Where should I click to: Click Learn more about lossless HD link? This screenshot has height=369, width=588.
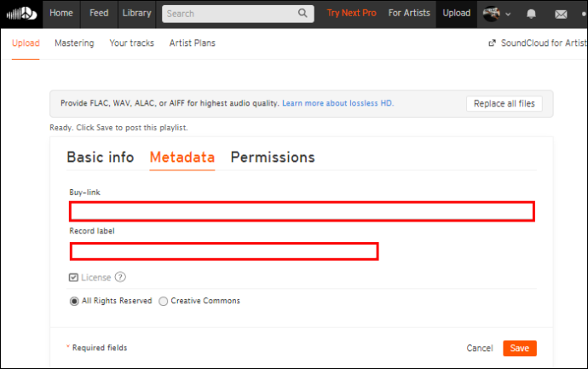337,103
